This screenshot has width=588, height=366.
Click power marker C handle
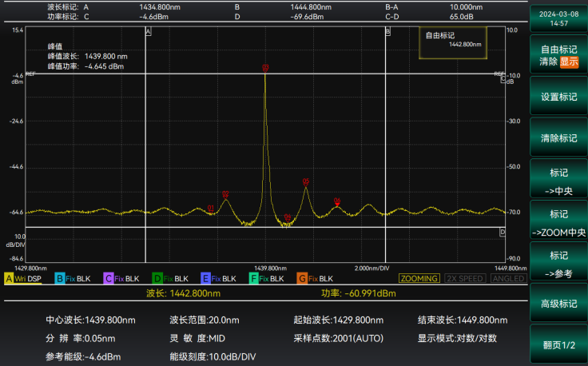[x=503, y=79]
